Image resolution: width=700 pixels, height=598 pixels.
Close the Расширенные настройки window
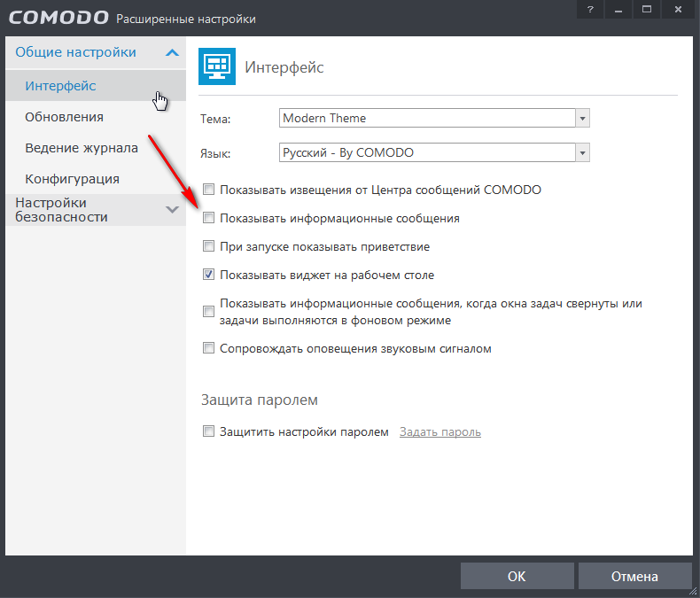click(677, 10)
